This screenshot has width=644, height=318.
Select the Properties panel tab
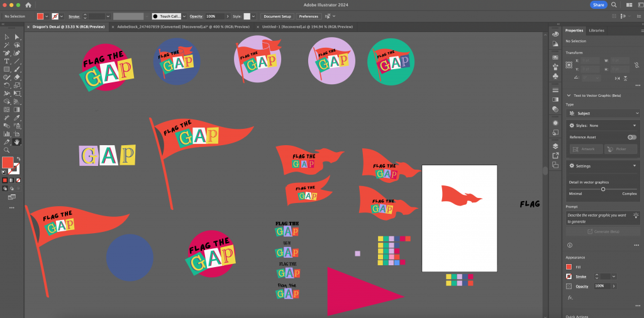click(x=574, y=30)
